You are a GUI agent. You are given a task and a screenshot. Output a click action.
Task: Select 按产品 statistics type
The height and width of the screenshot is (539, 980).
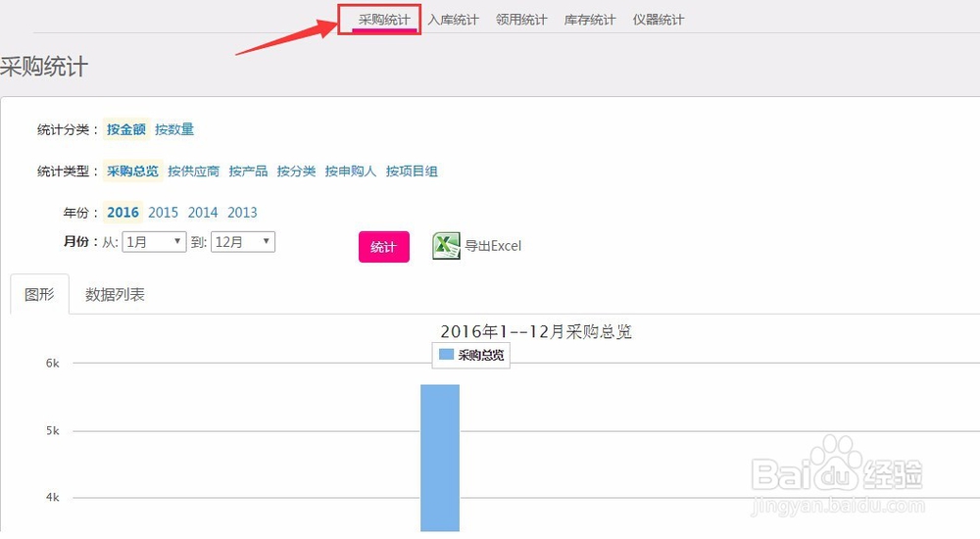click(x=248, y=171)
